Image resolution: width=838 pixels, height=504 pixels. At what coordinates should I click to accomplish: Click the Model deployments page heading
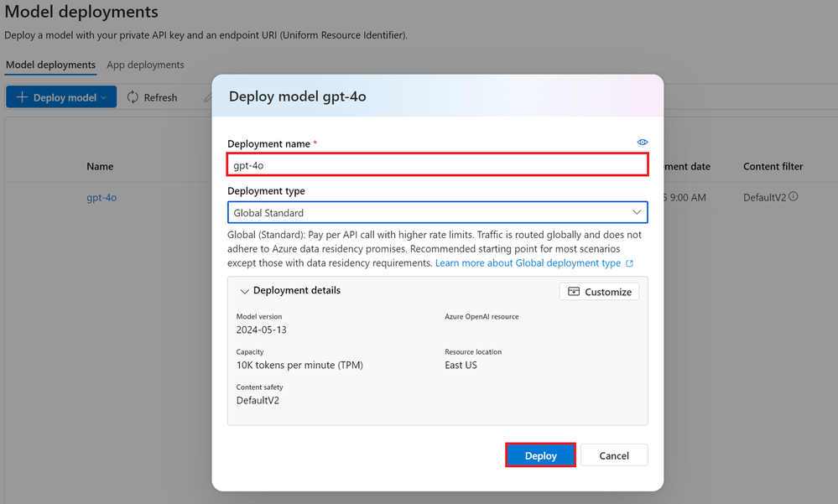(x=81, y=11)
